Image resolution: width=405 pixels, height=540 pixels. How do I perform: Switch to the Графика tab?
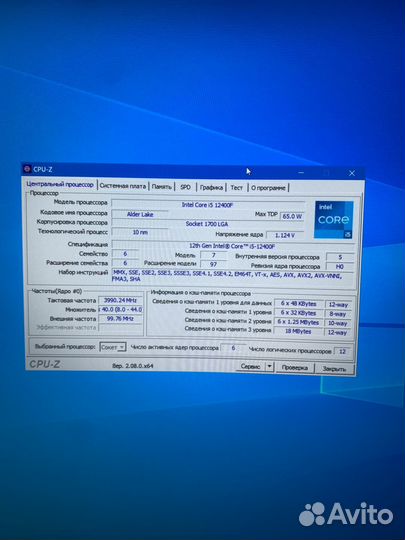(211, 187)
